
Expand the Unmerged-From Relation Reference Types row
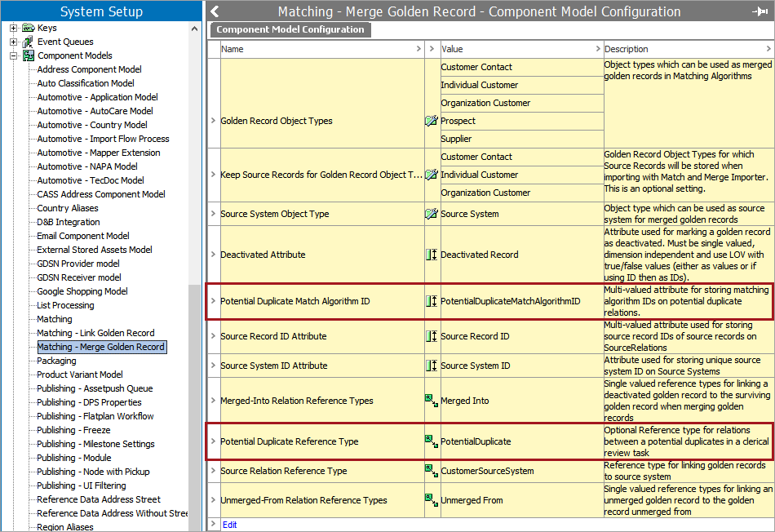click(213, 500)
